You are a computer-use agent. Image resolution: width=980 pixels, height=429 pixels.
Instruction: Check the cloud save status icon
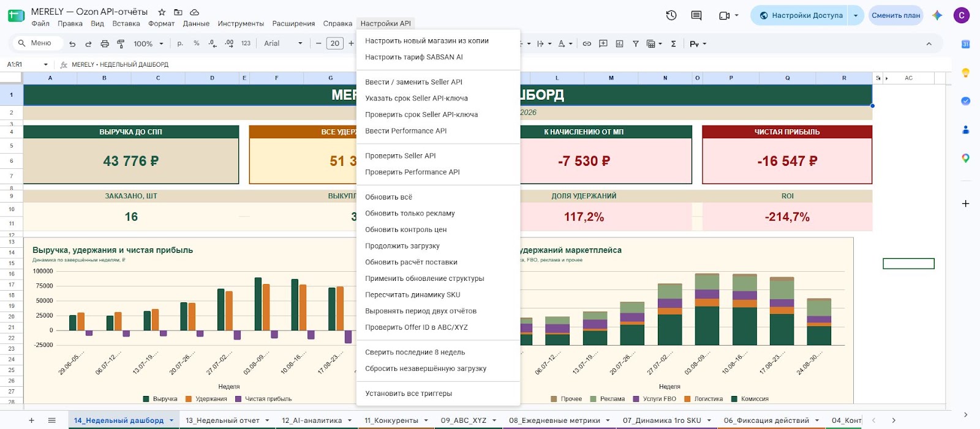195,12
